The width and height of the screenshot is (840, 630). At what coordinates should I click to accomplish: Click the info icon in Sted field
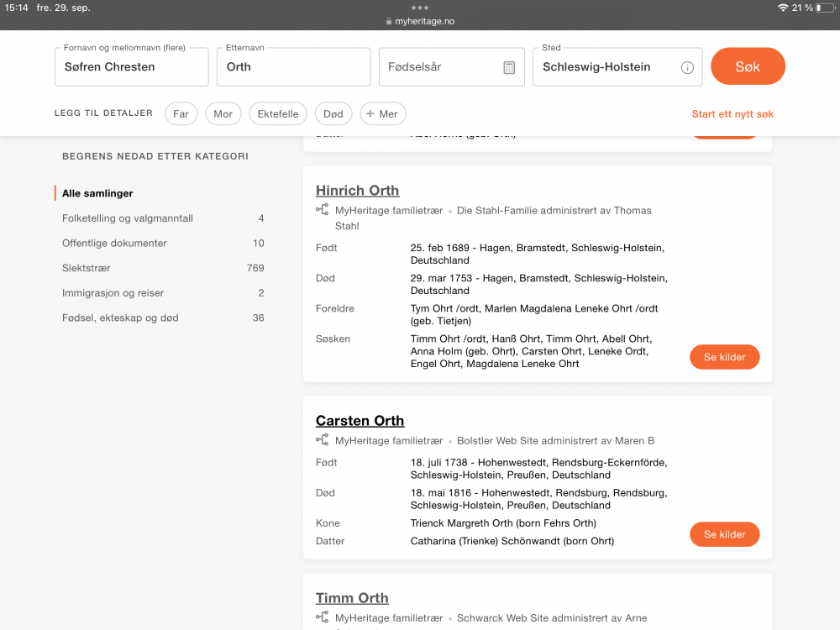(687, 67)
